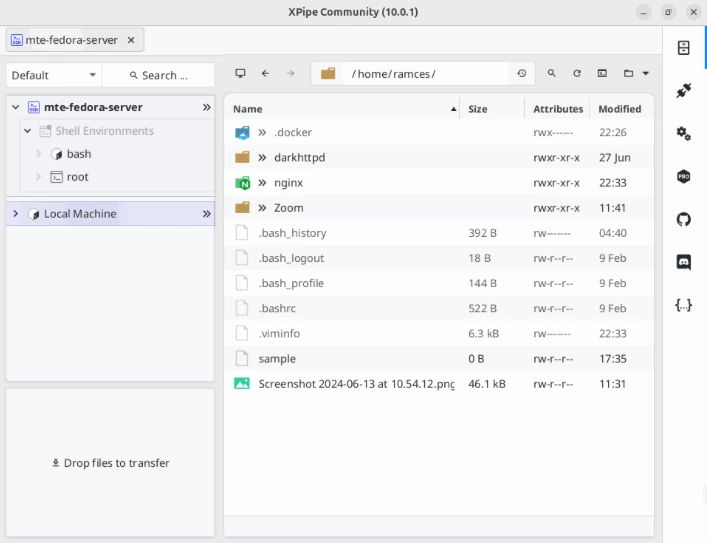Select the root shell environment label
707x543 pixels.
[x=78, y=177]
